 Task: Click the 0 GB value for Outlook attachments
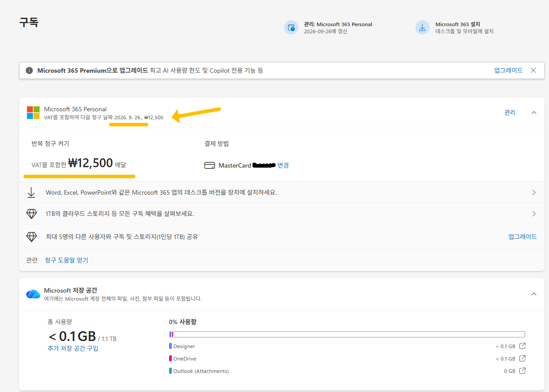(x=510, y=371)
